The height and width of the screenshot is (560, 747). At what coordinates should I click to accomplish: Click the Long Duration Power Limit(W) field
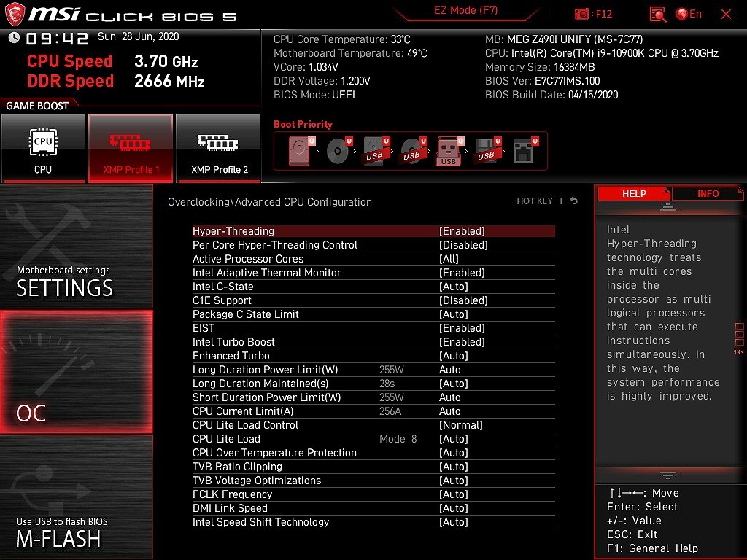449,370
